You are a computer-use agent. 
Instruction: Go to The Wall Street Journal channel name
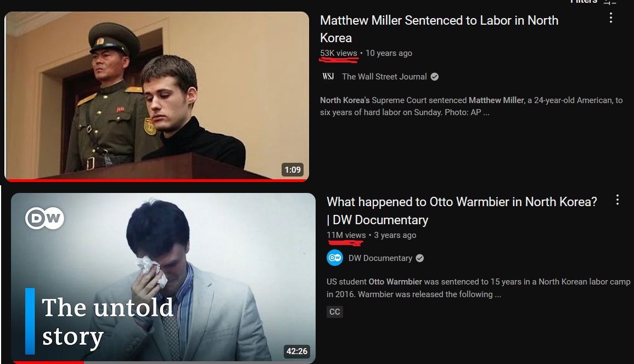click(384, 77)
